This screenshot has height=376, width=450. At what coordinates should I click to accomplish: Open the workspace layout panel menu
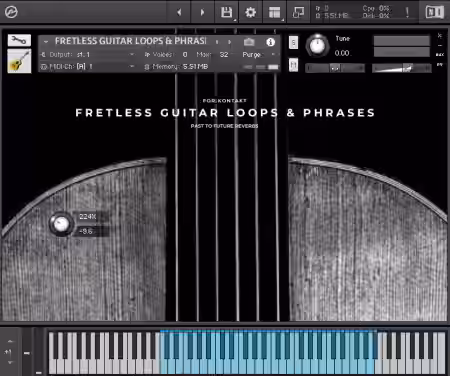tap(274, 12)
